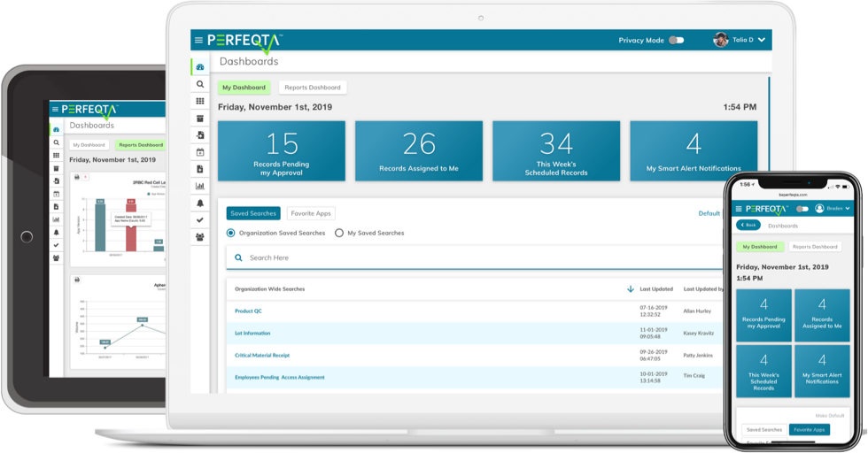
Task: Select the users group icon in laptop sidebar
Action: point(200,236)
